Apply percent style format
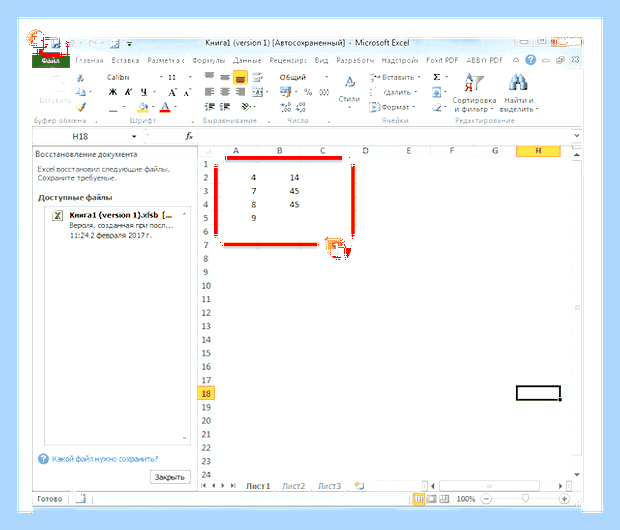 coord(308,92)
